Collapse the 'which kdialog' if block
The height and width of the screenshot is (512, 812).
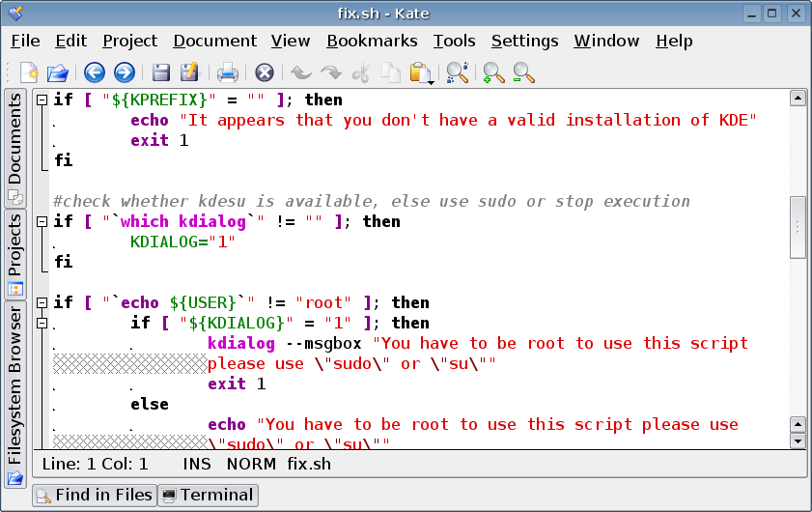click(x=42, y=222)
